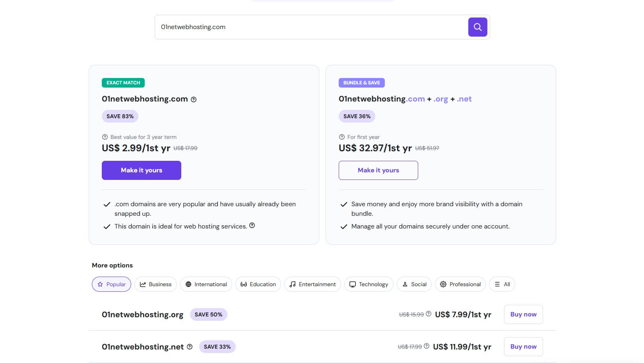Viewport: 644px width, 363px height.
Task: Click info icon after web hosting services text
Action: [252, 226]
